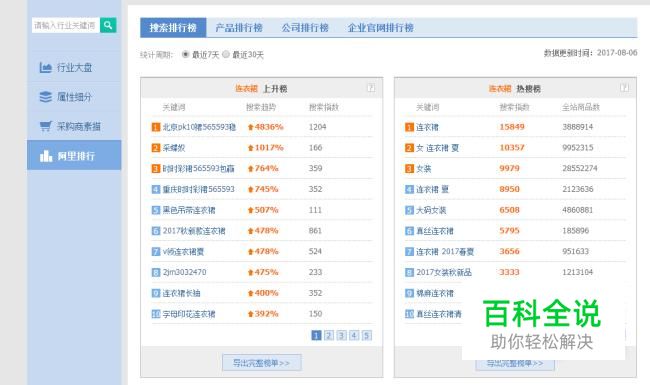The image size is (650, 385).
Task: Click data update date 2017-08-06
Action: coord(617,53)
